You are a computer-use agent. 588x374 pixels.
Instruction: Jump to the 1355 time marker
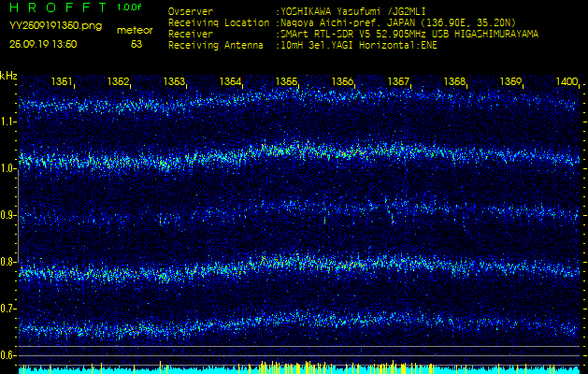287,82
